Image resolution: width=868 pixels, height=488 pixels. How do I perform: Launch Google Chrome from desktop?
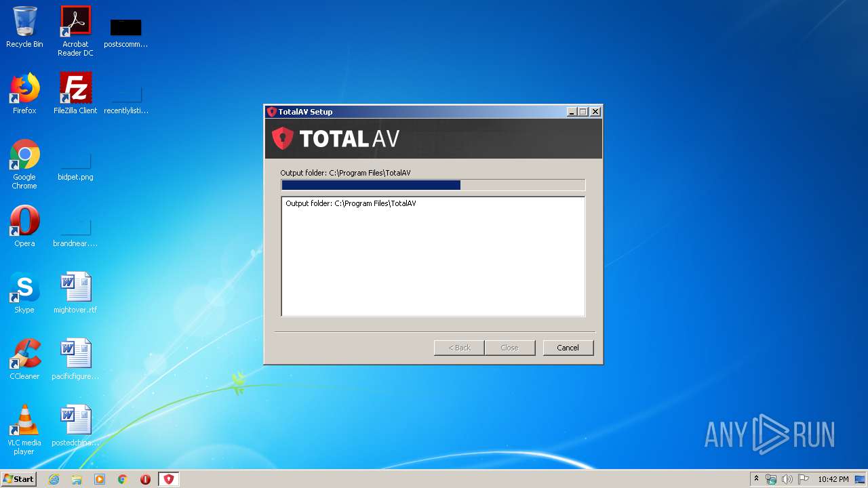(24, 164)
